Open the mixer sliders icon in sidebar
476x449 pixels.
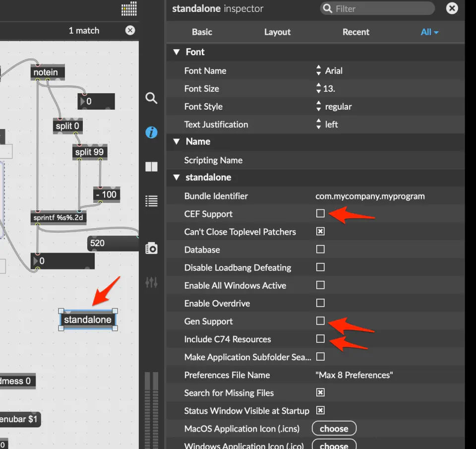pyautogui.click(x=151, y=282)
